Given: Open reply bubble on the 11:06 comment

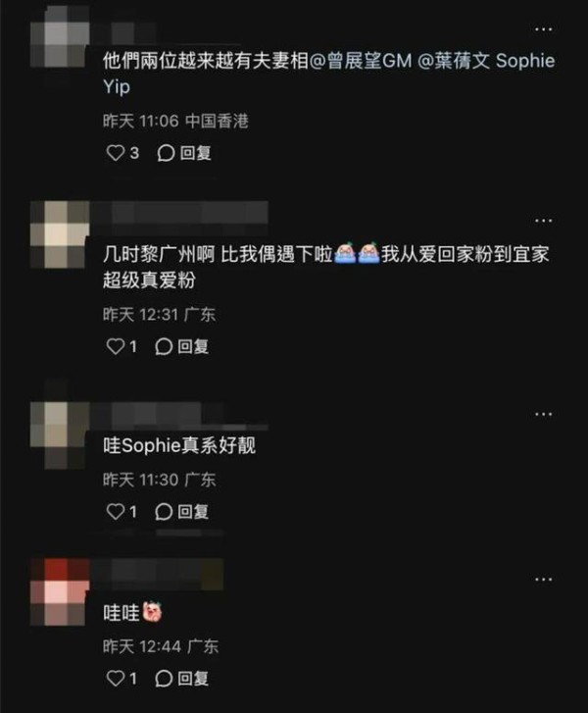Looking at the screenshot, I should 166,153.
